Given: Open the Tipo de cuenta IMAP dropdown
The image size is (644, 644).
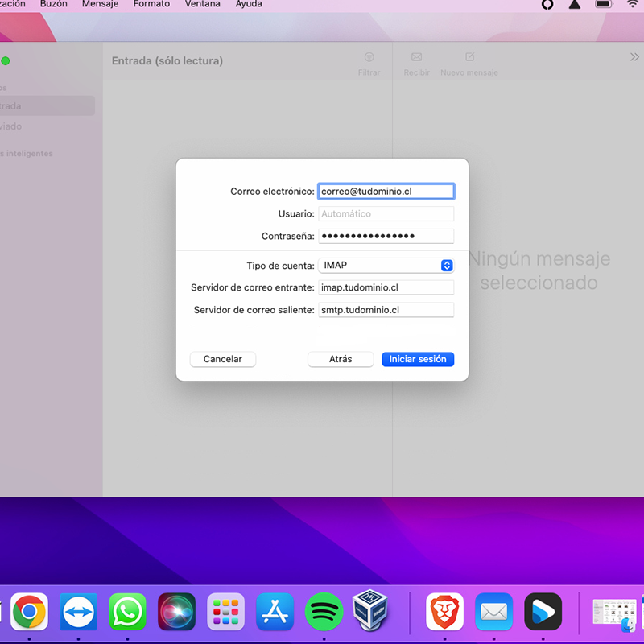Looking at the screenshot, I should (386, 266).
